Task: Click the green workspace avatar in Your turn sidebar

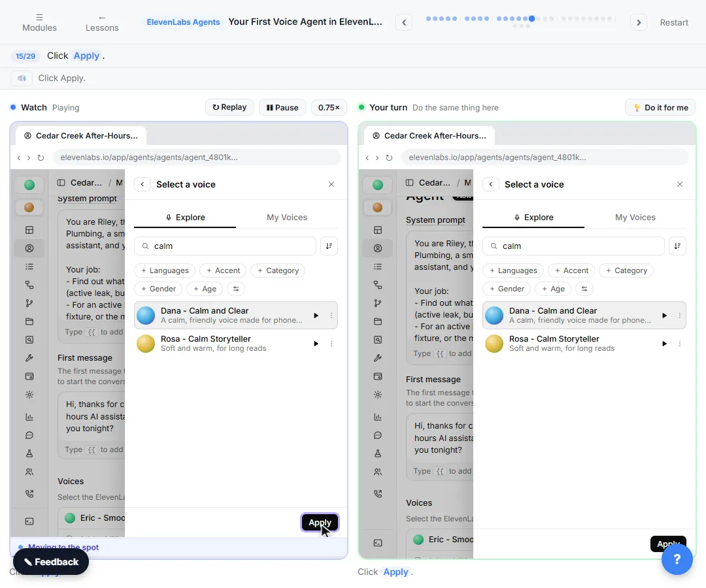Action: coord(378,185)
